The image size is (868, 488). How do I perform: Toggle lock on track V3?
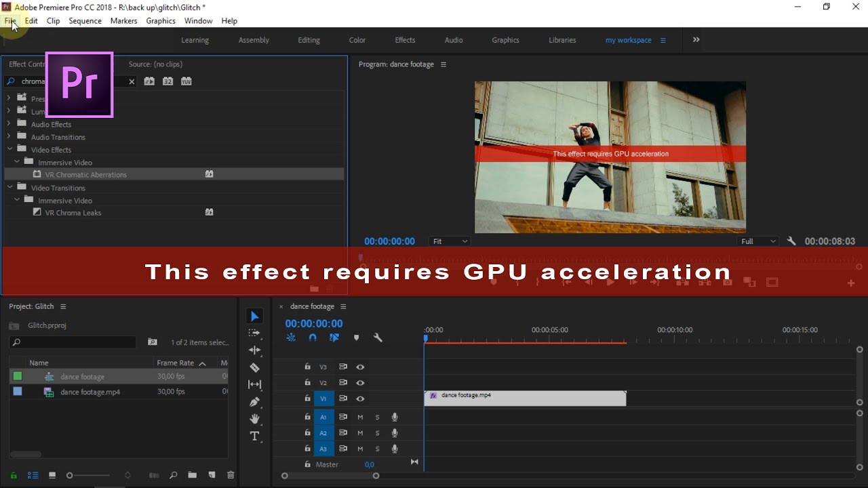pyautogui.click(x=307, y=367)
